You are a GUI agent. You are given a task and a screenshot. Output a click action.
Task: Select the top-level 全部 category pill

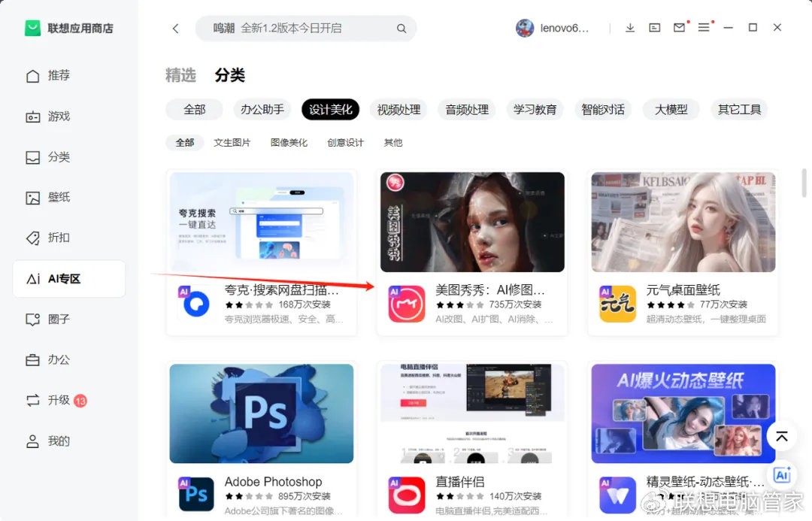195,109
